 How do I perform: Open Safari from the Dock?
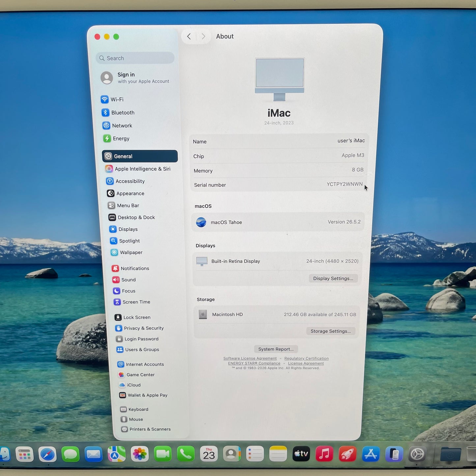click(47, 455)
